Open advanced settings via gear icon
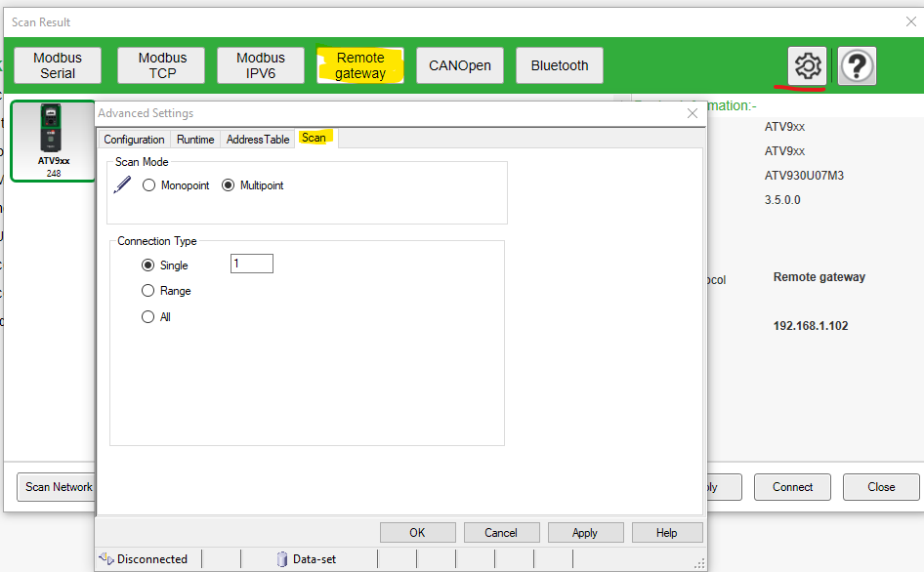 pyautogui.click(x=808, y=65)
